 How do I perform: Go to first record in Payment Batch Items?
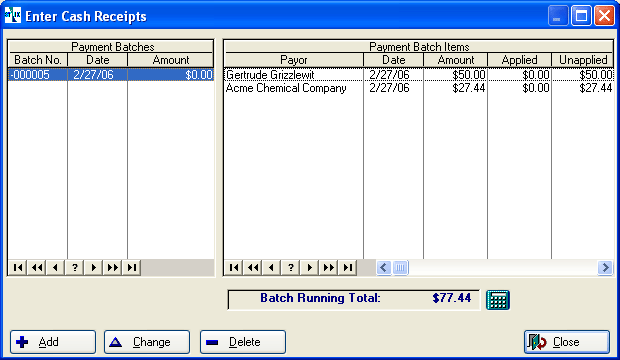[x=234, y=268]
